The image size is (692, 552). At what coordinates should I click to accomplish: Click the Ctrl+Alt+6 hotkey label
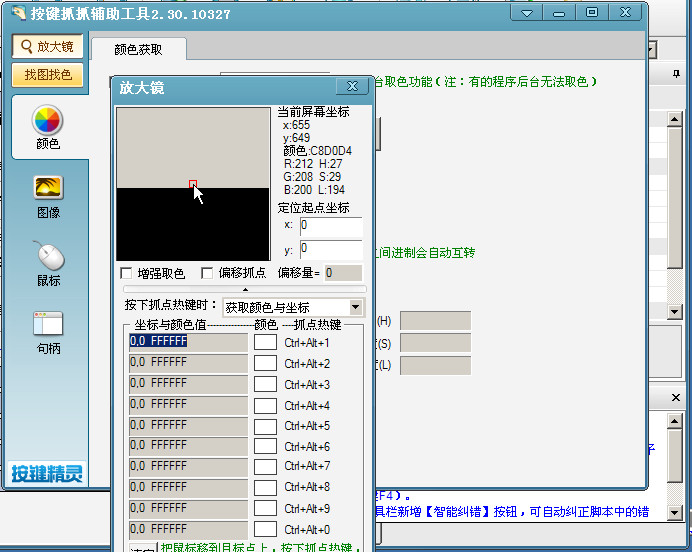point(307,447)
